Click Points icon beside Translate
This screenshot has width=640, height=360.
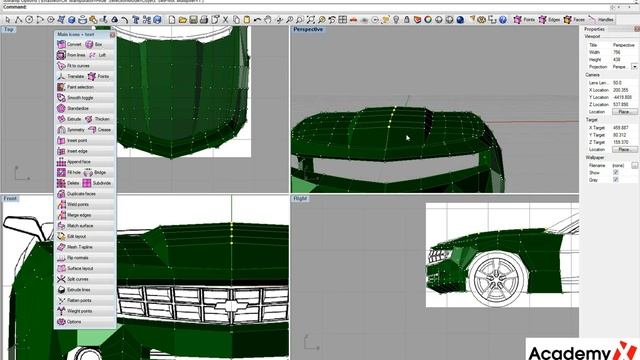click(x=92, y=76)
